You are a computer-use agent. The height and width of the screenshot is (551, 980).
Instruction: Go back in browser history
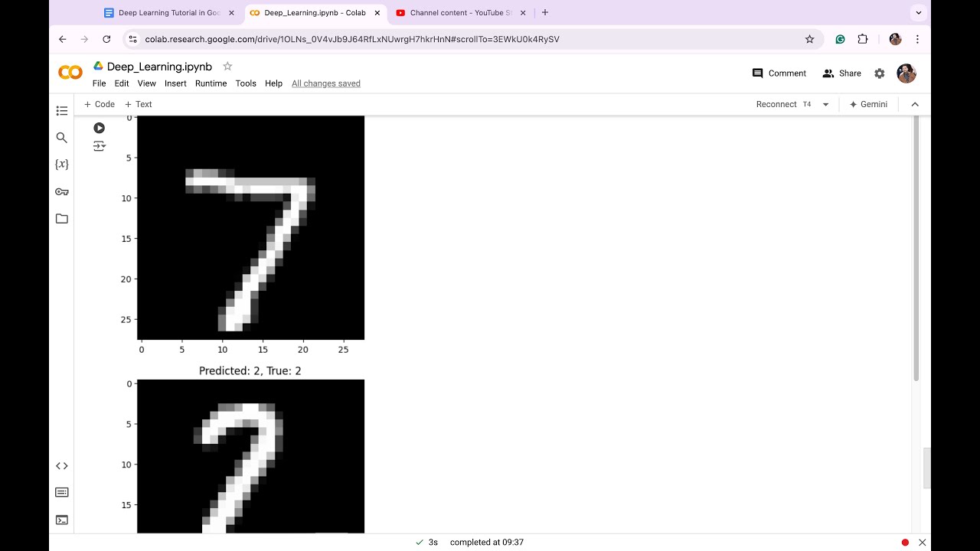63,39
